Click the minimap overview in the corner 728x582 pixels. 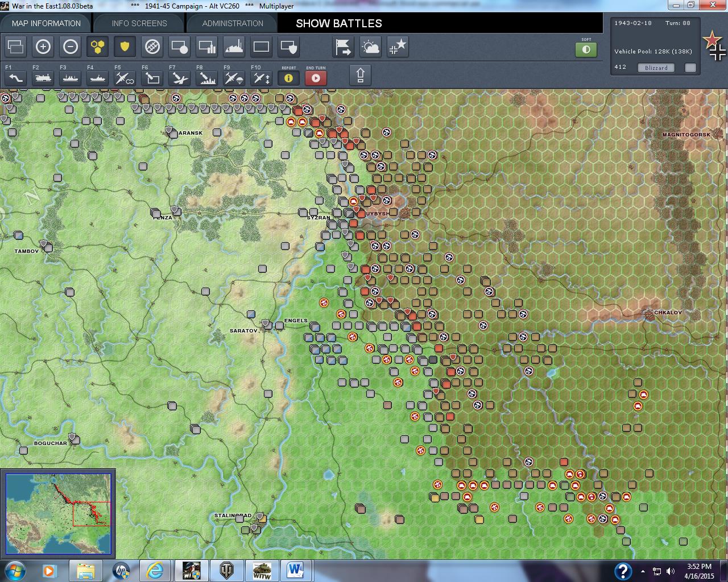point(58,513)
